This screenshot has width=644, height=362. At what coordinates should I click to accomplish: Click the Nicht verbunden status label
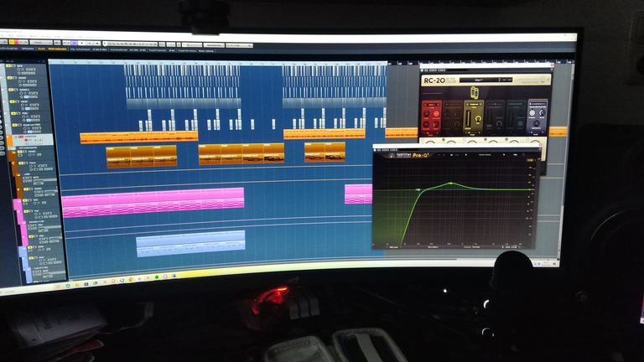tap(57, 49)
